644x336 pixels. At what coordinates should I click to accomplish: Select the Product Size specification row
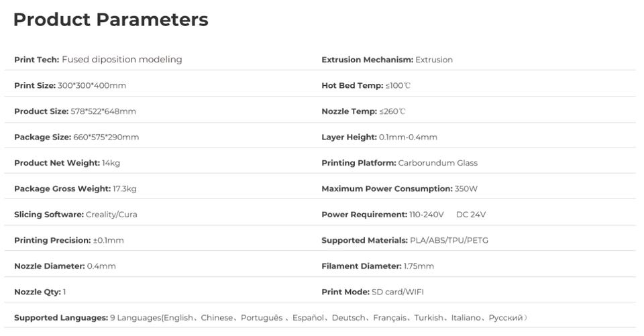pos(74,111)
